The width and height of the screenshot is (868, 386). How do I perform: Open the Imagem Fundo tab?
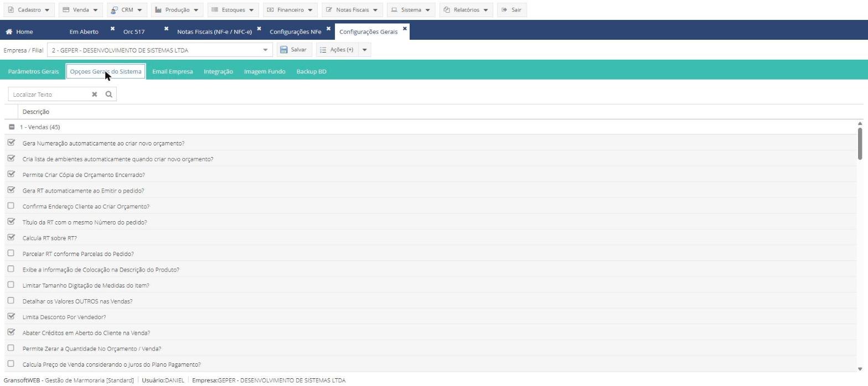point(265,71)
